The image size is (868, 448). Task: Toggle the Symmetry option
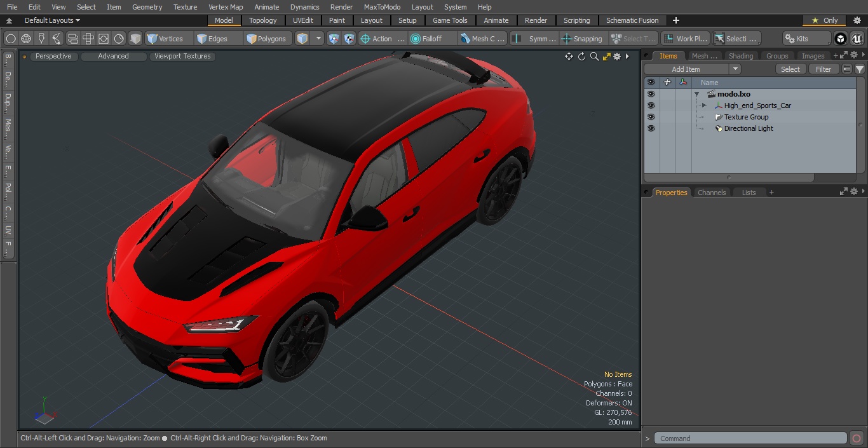[x=534, y=39]
